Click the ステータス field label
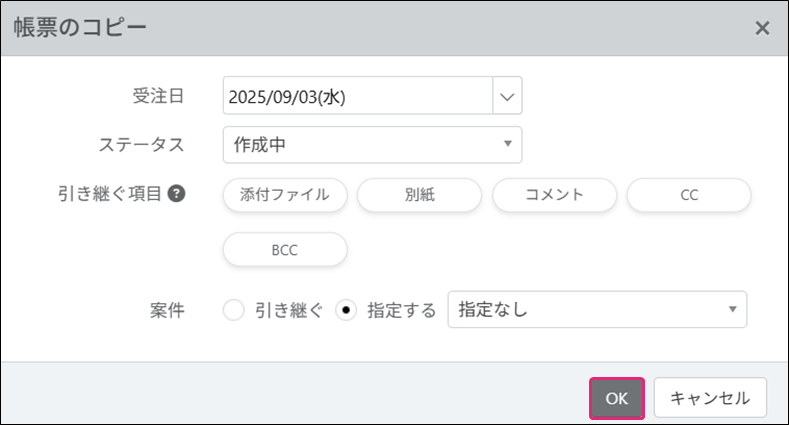The image size is (789, 425). pos(141,145)
